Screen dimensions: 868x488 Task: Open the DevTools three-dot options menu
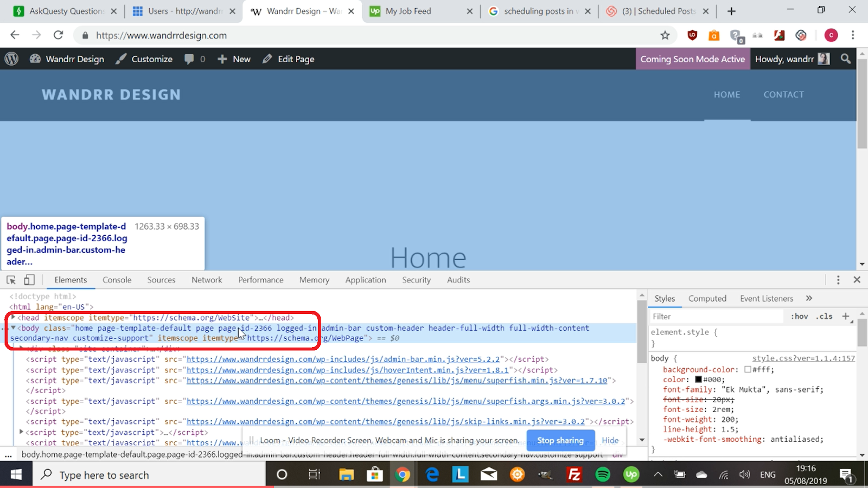click(x=838, y=280)
